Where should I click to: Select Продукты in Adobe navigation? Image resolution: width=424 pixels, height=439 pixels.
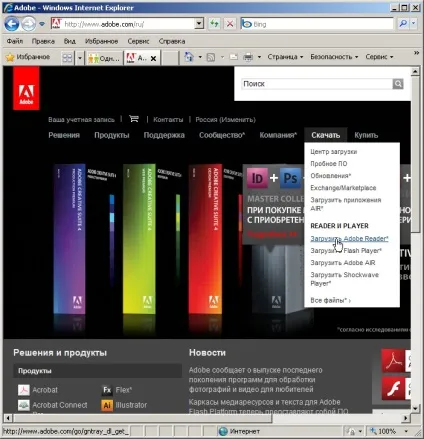pos(112,135)
